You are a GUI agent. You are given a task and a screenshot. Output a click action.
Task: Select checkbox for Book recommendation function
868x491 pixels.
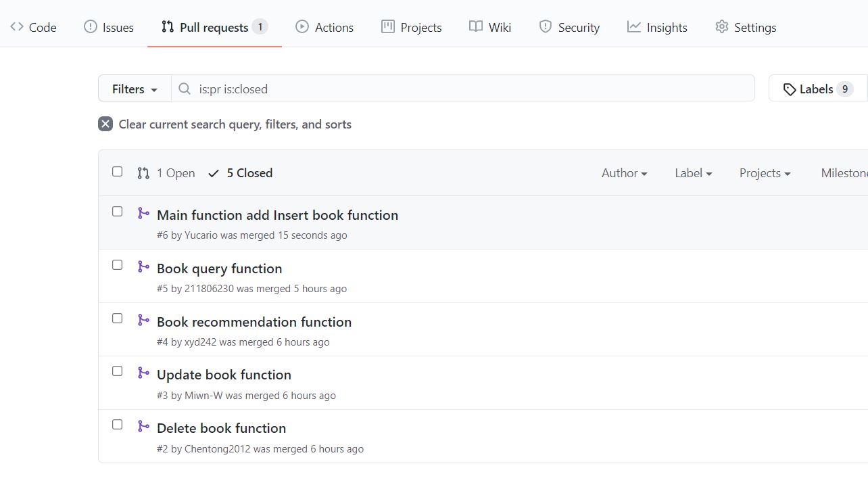coord(118,318)
